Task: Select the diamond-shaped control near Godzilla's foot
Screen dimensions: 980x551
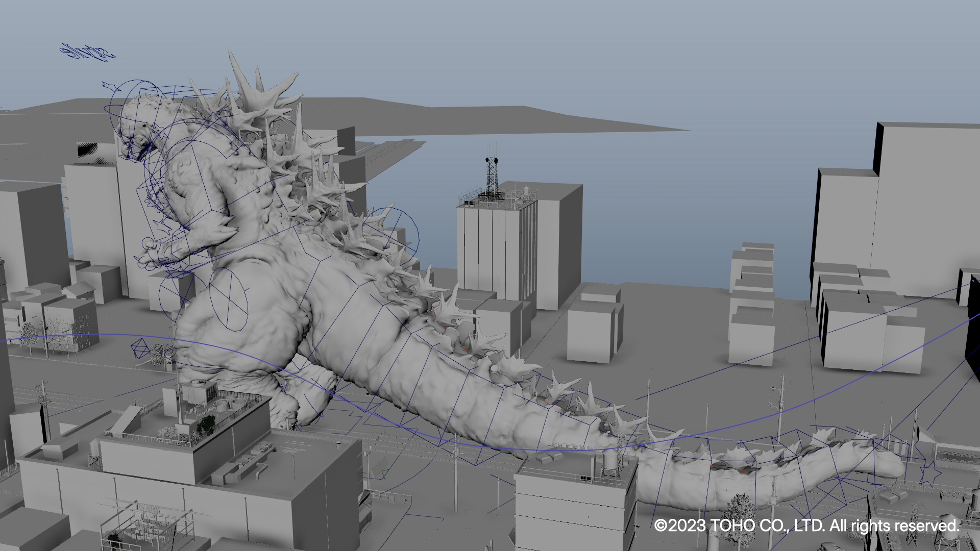Action: tap(140, 348)
